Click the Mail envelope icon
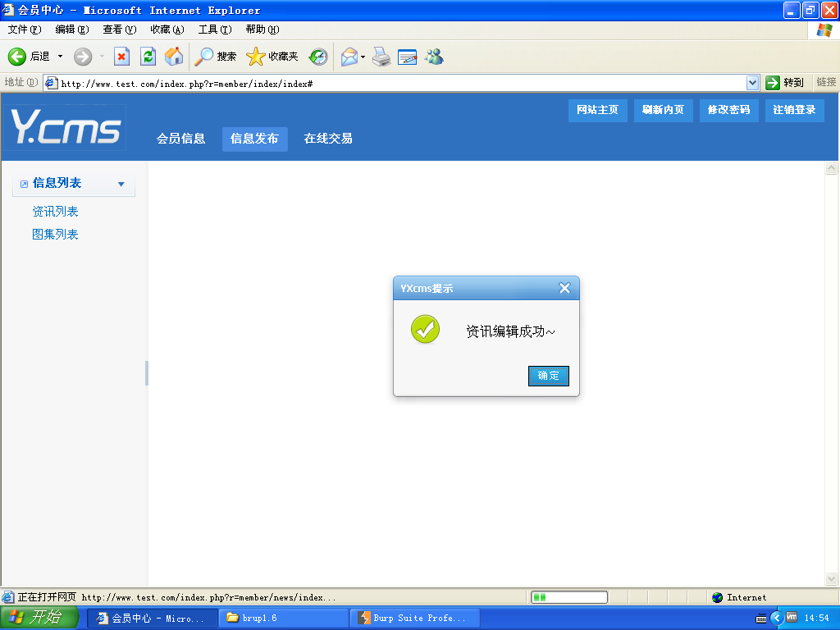840x630 pixels. point(349,57)
